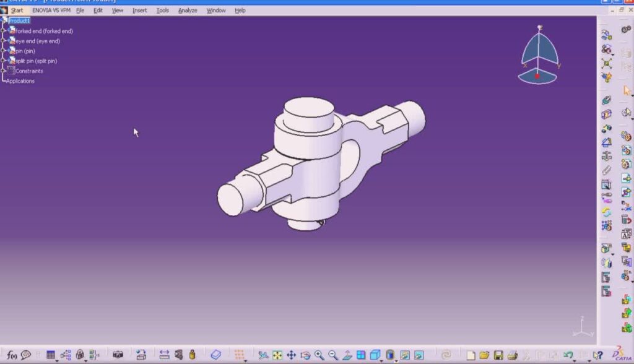634x364 pixels.
Task: Select the Fly mode airplane icon
Action: pos(264,355)
